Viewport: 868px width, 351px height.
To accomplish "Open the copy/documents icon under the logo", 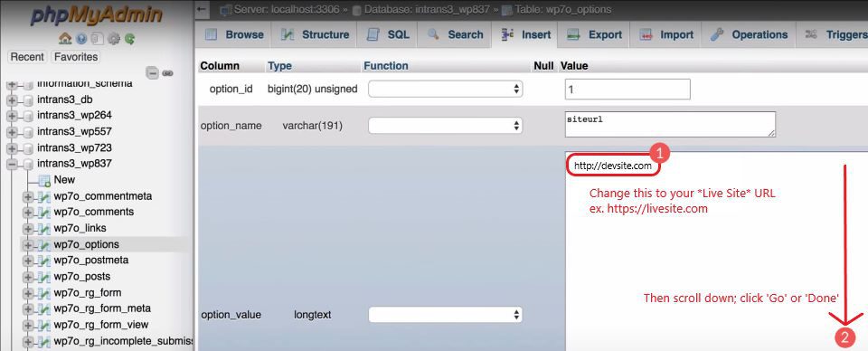I will coord(98,39).
